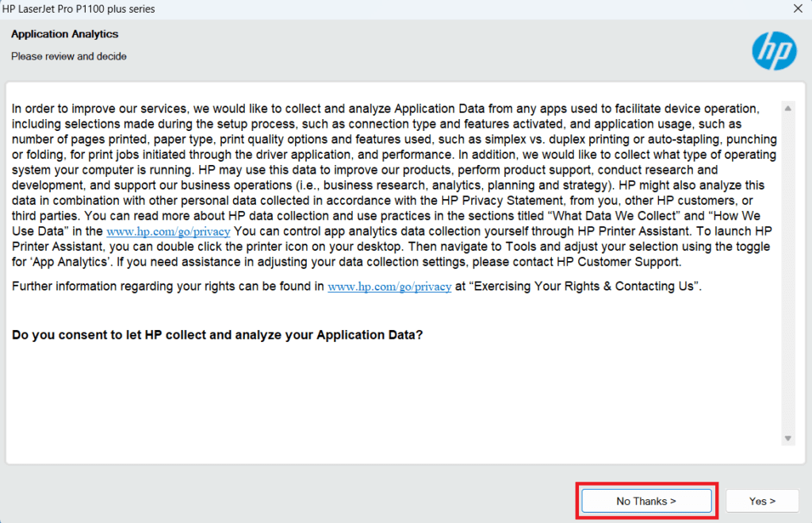
Task: Decline data collection with No Thanks
Action: pyautogui.click(x=646, y=501)
